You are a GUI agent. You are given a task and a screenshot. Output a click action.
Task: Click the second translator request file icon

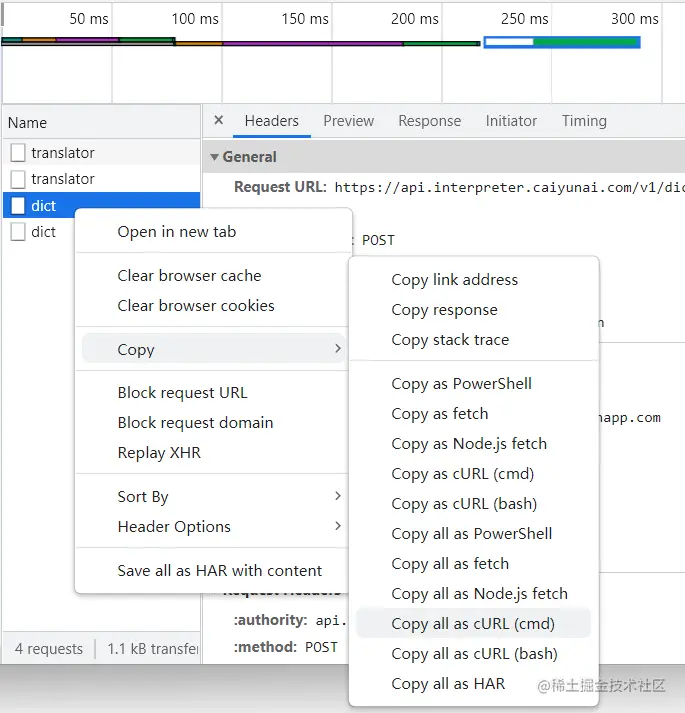coord(18,179)
